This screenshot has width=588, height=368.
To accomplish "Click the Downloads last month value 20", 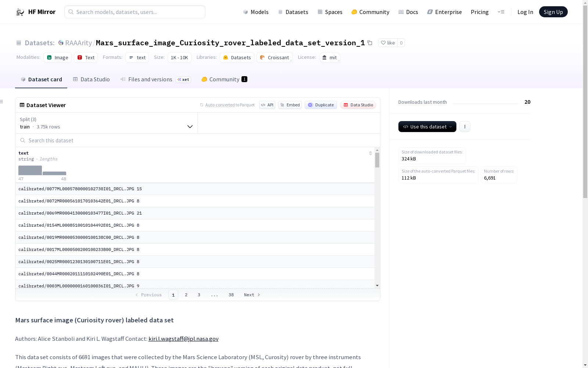I will coord(527,102).
